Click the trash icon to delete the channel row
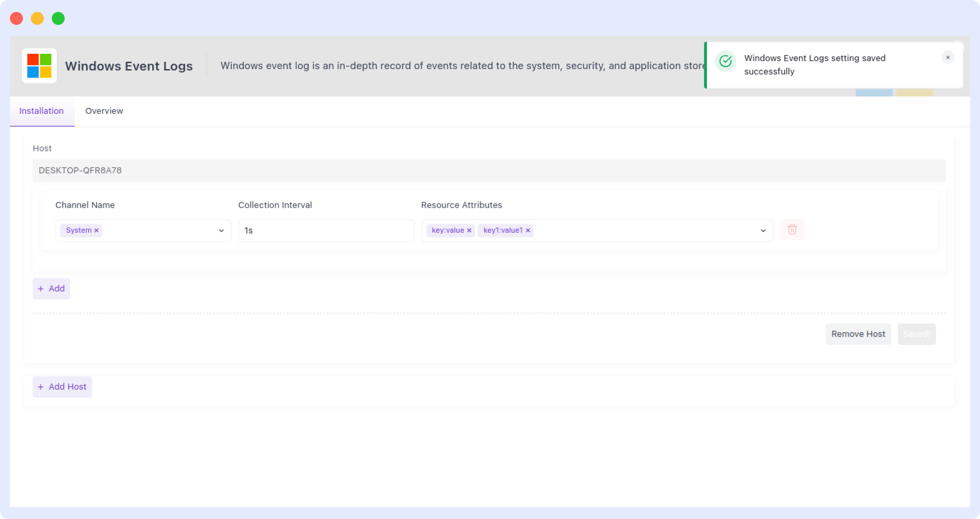 (x=792, y=230)
